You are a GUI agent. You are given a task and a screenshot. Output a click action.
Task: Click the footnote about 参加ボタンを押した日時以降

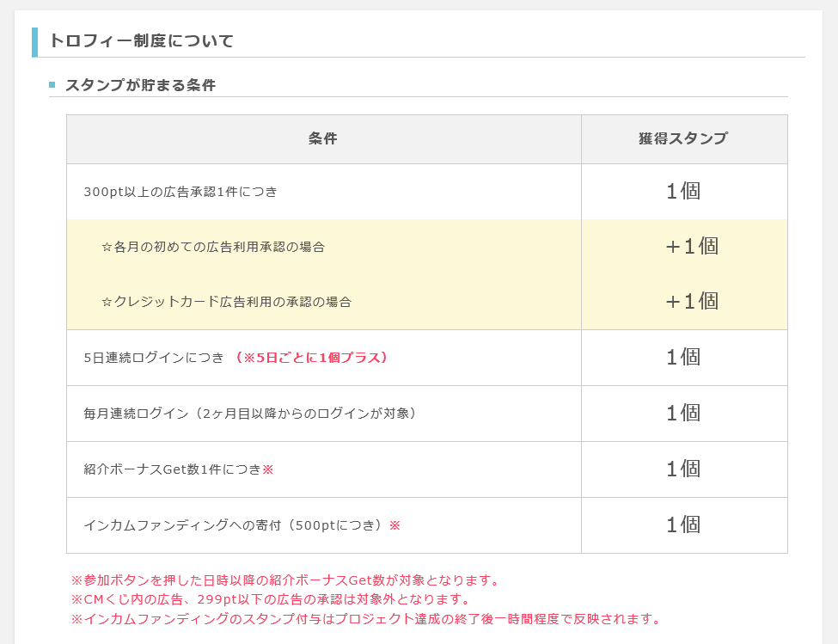tap(285, 580)
